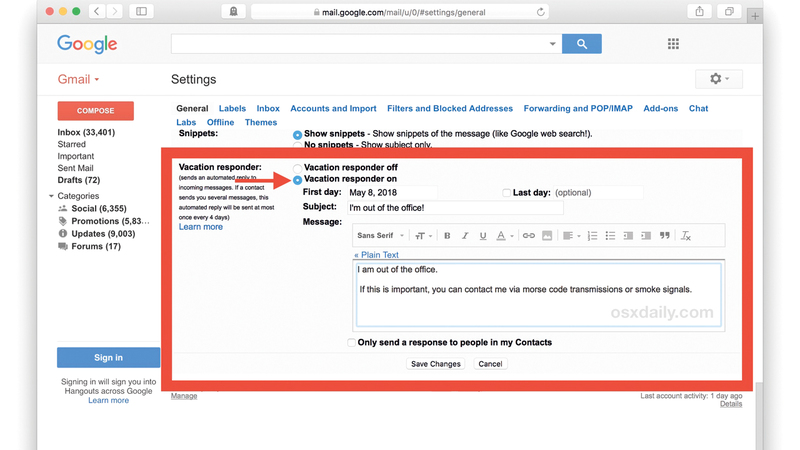Viewport: 800px width, 450px height.
Task: Insert a link in the message
Action: 529,236
